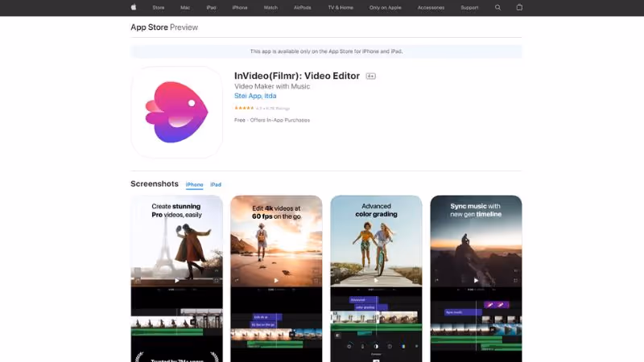Open the TV & Home menu
Screen dimensions: 644x362
[341, 7]
